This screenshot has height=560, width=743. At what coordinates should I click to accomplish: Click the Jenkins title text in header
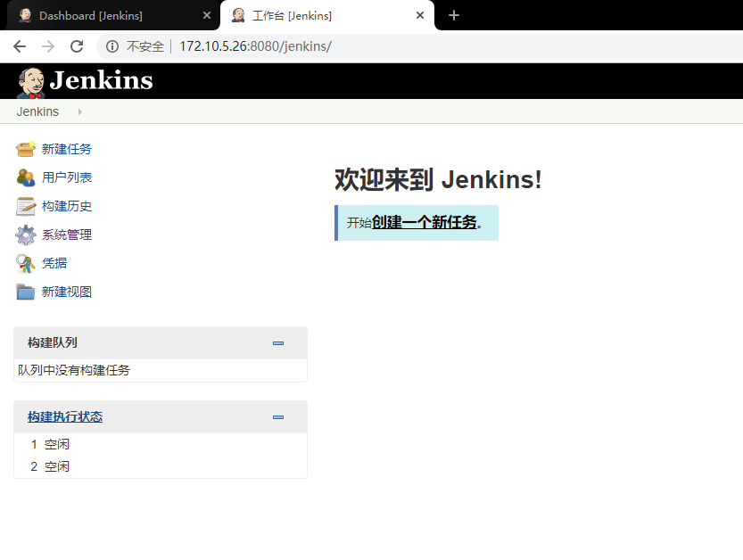tap(101, 80)
